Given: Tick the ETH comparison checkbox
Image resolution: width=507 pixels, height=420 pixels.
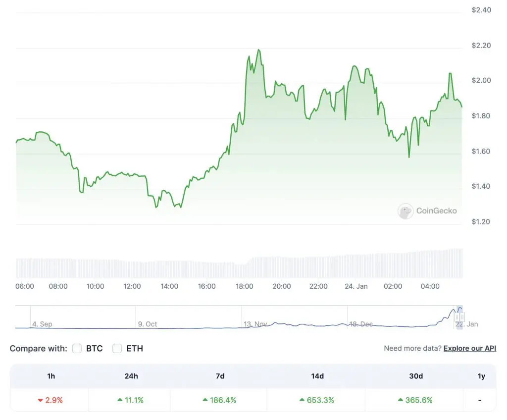Looking at the screenshot, I should pos(117,349).
